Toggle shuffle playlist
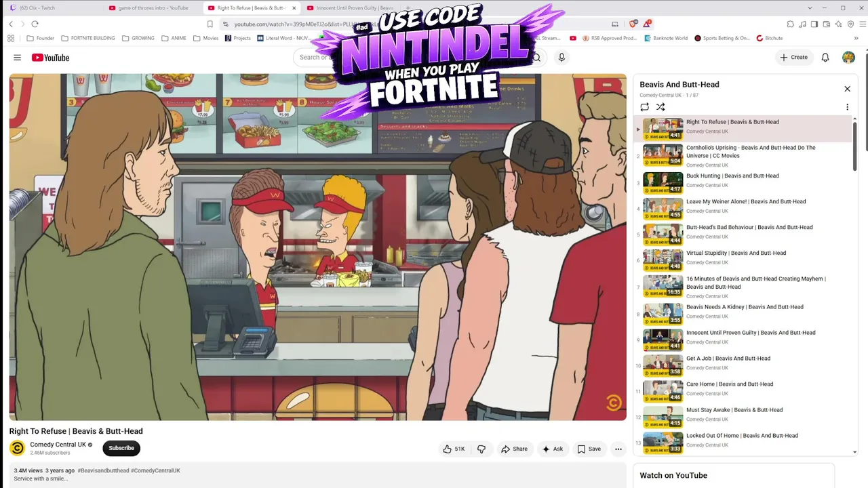The height and width of the screenshot is (488, 868). [660, 107]
